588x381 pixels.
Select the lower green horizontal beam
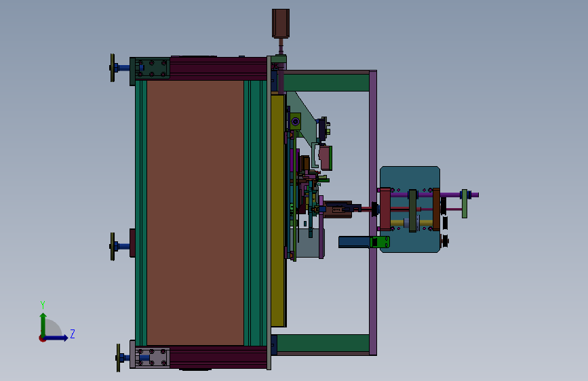(323, 343)
